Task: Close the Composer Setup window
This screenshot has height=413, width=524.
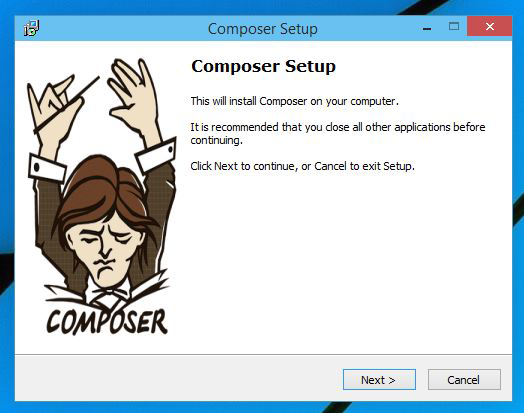Action: click(490, 26)
